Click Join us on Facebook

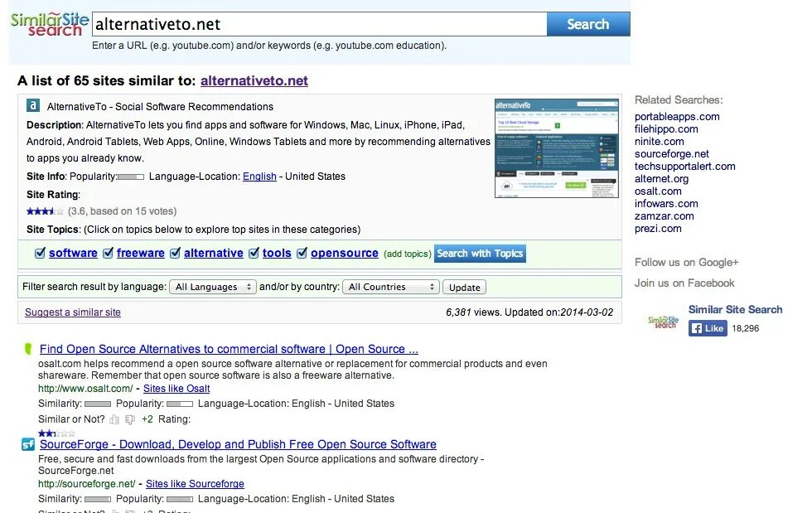point(684,283)
